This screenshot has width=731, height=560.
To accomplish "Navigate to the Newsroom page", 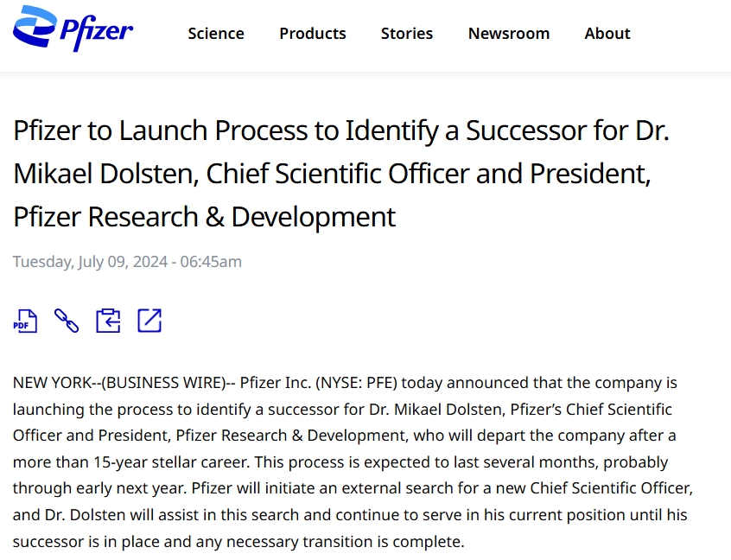I will click(x=508, y=34).
